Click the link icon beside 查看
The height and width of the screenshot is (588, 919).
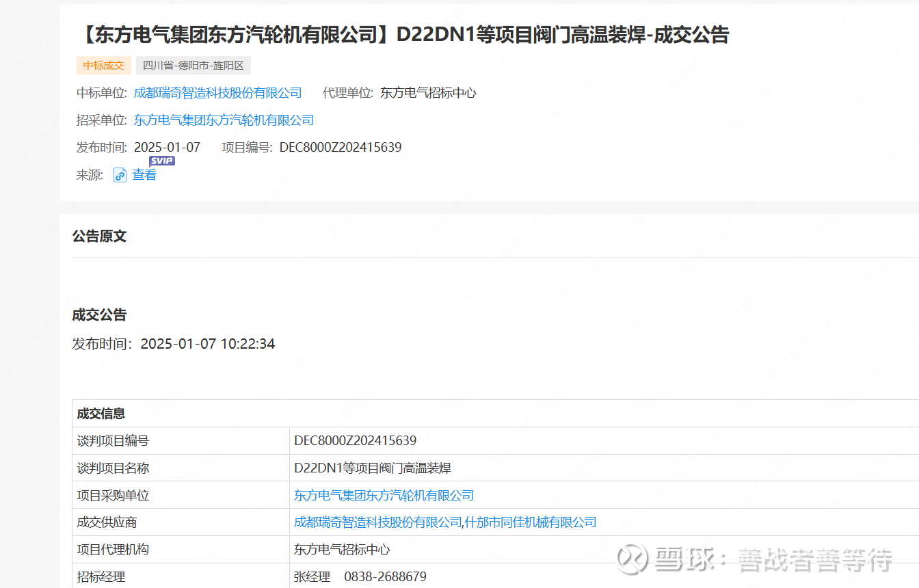pos(120,175)
